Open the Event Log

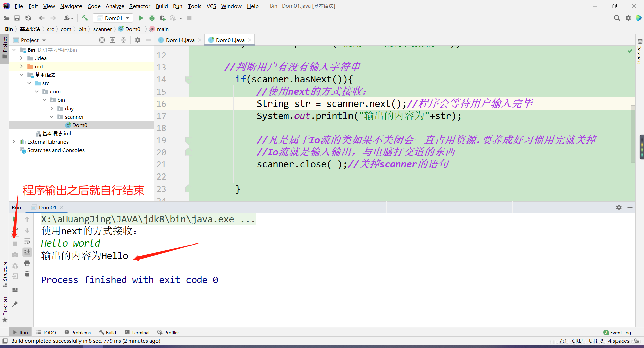(617, 332)
